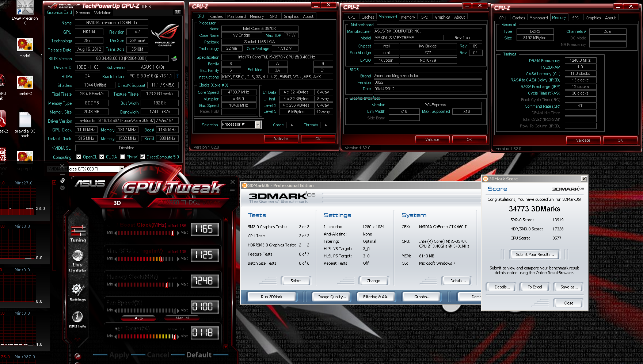Click BIOS Version field in GPU-Z

pos(122,58)
